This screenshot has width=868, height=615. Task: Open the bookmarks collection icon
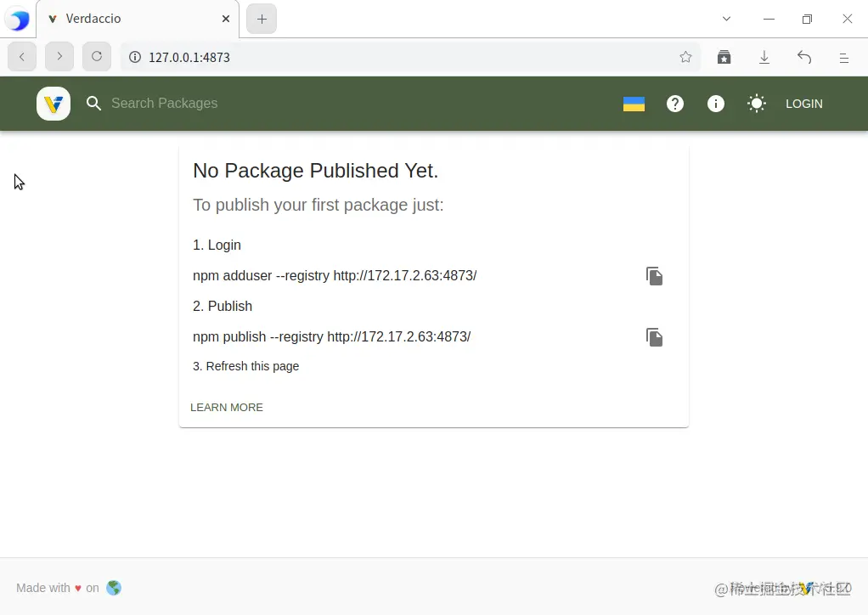coord(724,57)
